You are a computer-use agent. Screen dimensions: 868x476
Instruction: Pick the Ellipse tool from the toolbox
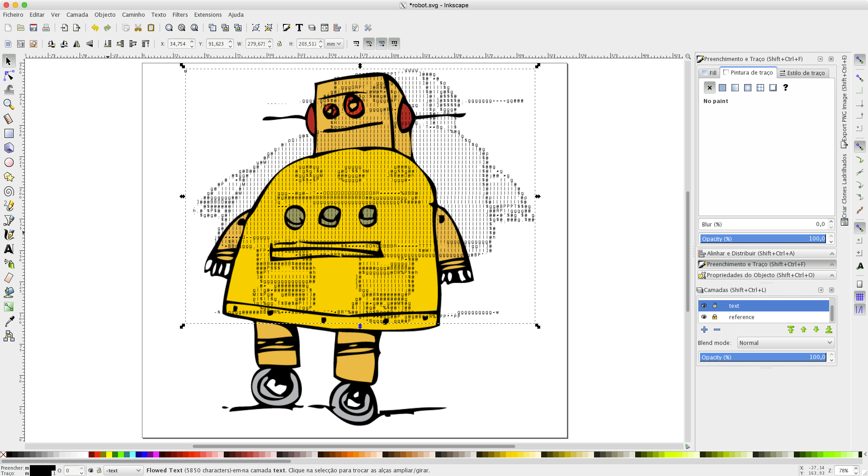click(x=9, y=162)
